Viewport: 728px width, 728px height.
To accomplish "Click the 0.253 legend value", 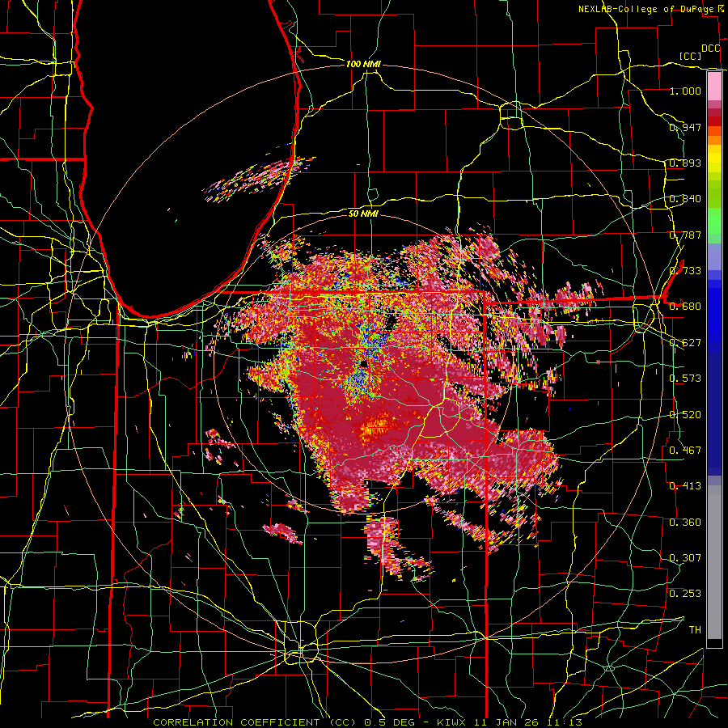I will 685,594.
